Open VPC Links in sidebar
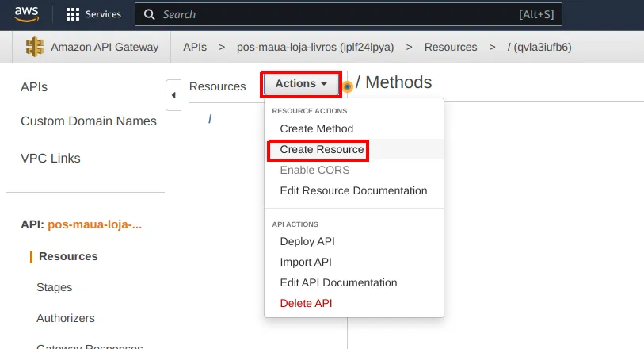The height and width of the screenshot is (349, 644). (x=51, y=159)
